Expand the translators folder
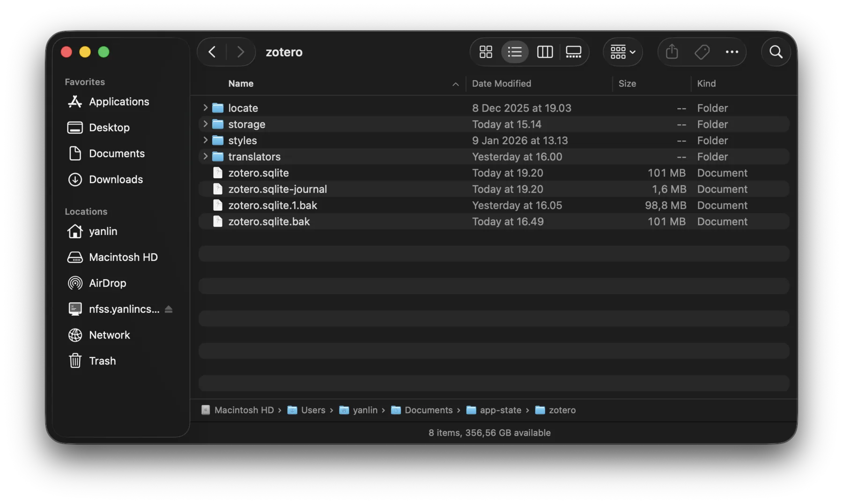 pos(205,156)
